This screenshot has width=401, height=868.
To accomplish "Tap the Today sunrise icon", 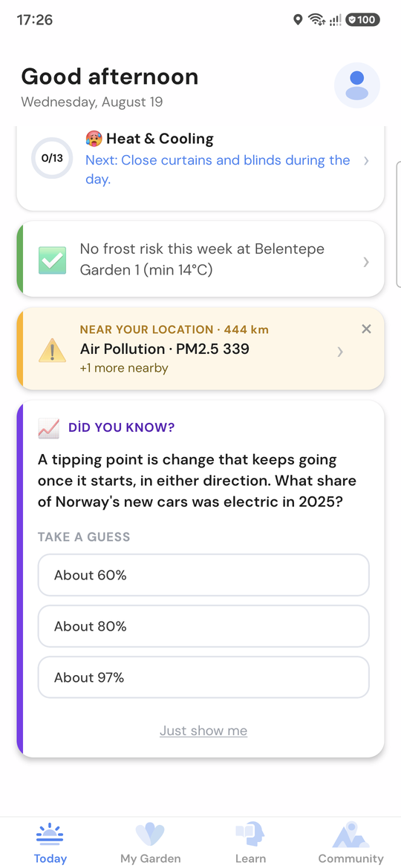I will pos(50,834).
